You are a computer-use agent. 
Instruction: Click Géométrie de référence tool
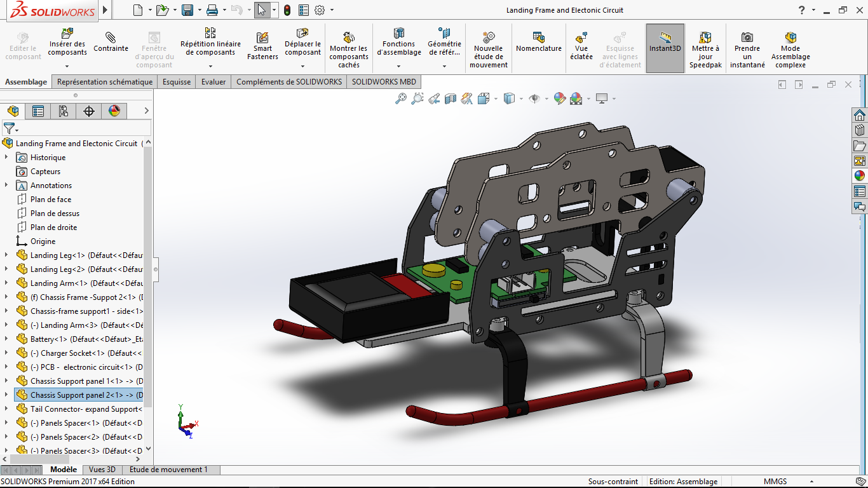[x=444, y=43]
